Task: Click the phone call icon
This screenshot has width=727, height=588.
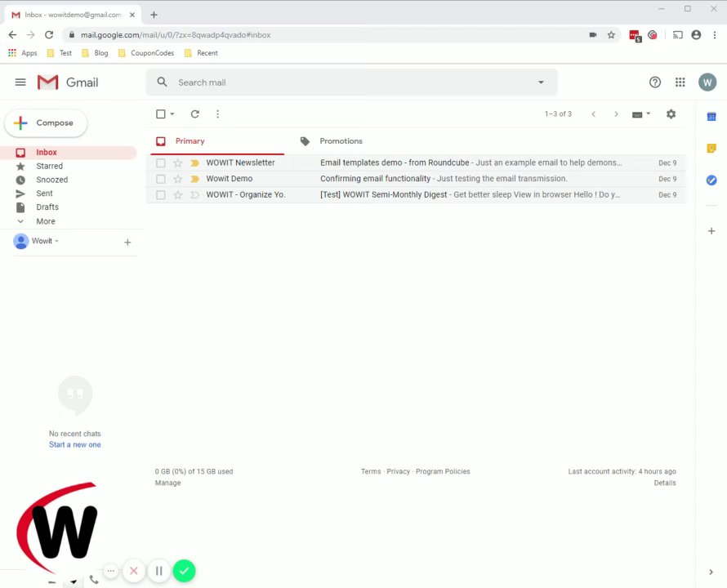Action: click(x=94, y=579)
